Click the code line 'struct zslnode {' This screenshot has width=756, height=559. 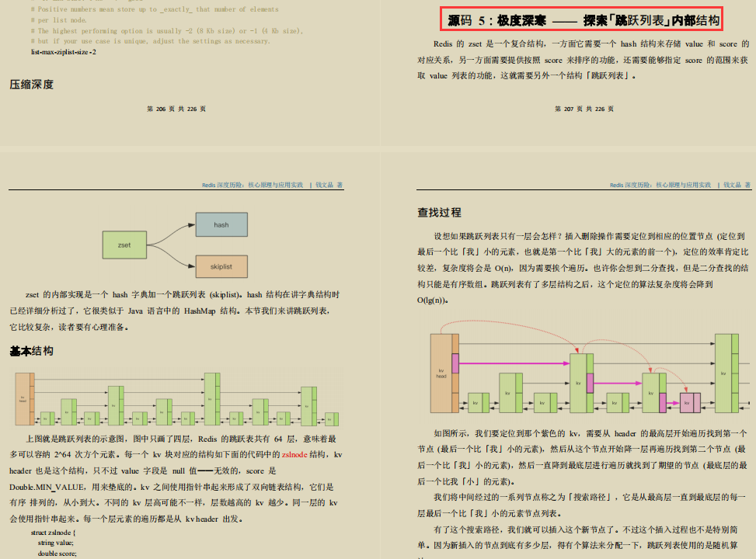point(53,533)
